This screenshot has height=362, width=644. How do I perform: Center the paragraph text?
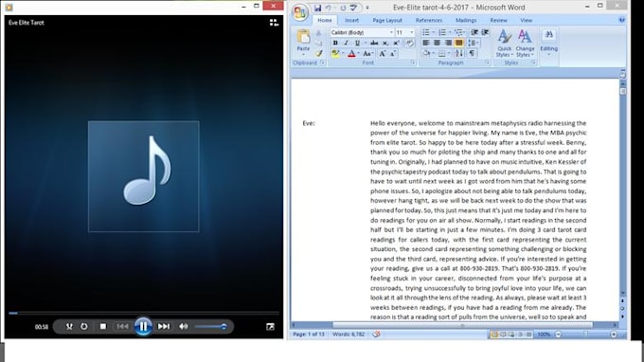[437, 43]
